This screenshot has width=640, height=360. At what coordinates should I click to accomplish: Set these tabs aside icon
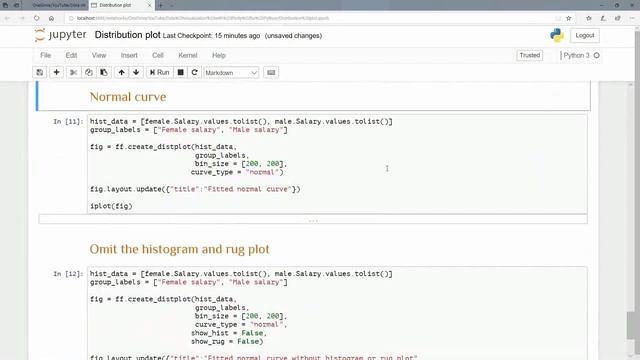point(17,5)
